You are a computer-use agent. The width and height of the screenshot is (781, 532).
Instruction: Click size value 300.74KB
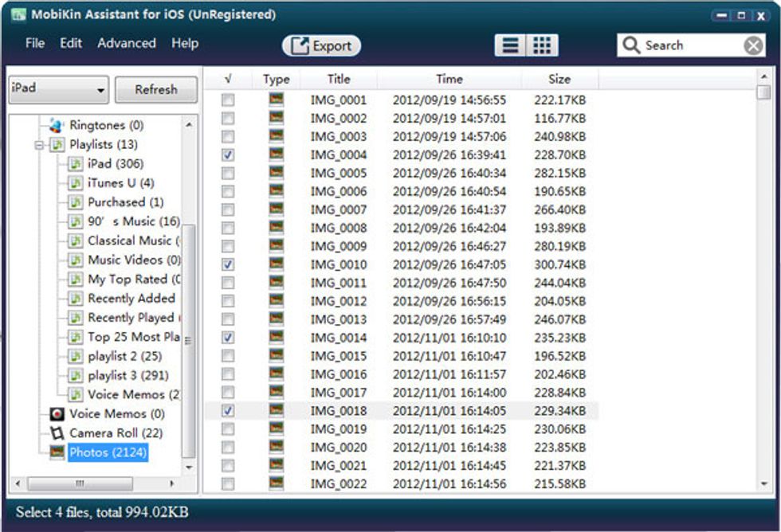(x=559, y=264)
